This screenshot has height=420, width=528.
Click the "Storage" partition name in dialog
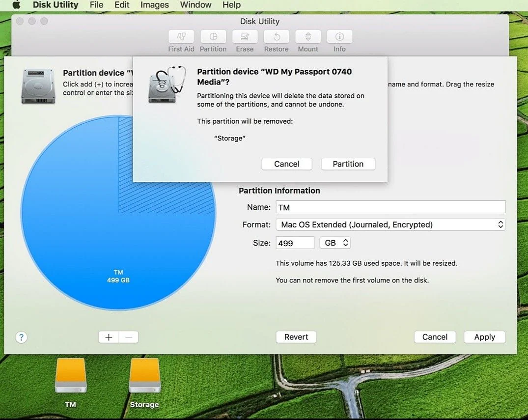click(x=230, y=138)
